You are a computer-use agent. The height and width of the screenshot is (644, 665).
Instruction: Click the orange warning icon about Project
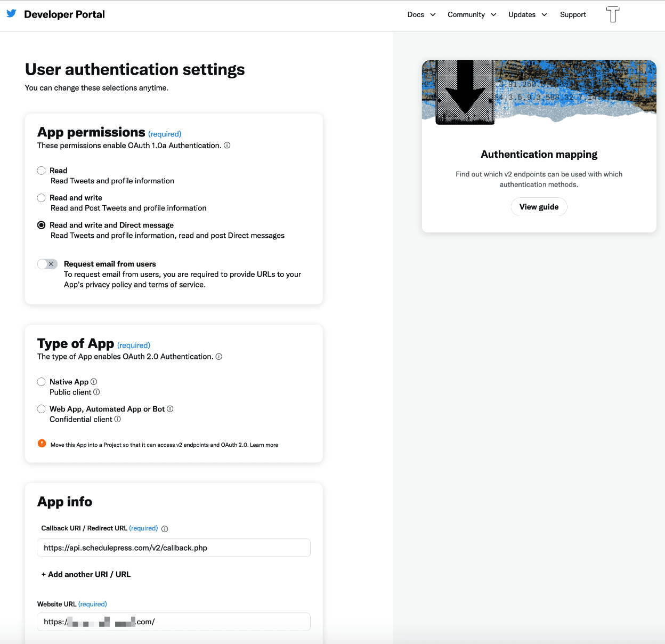42,444
